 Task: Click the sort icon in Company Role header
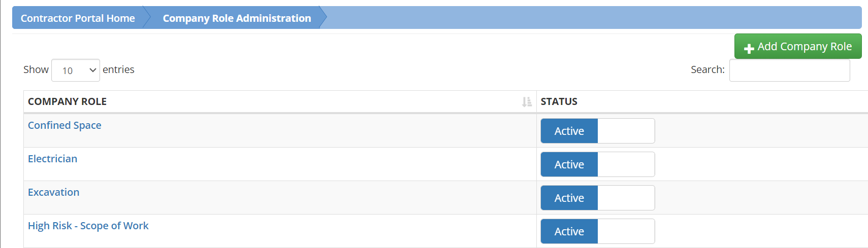(527, 102)
